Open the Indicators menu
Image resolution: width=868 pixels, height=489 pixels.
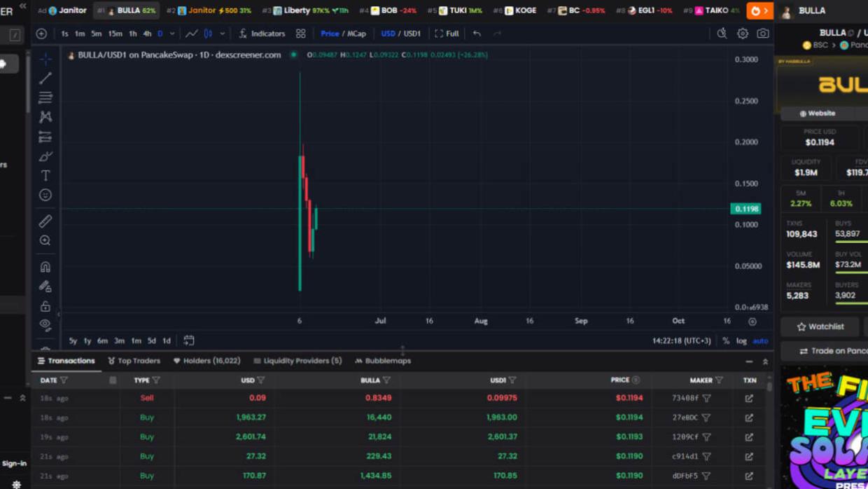pos(262,33)
